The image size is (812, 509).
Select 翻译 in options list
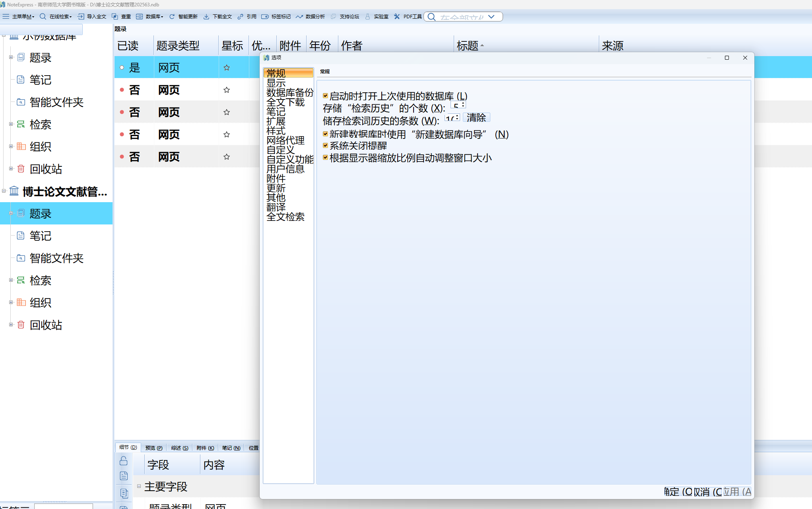(x=276, y=207)
